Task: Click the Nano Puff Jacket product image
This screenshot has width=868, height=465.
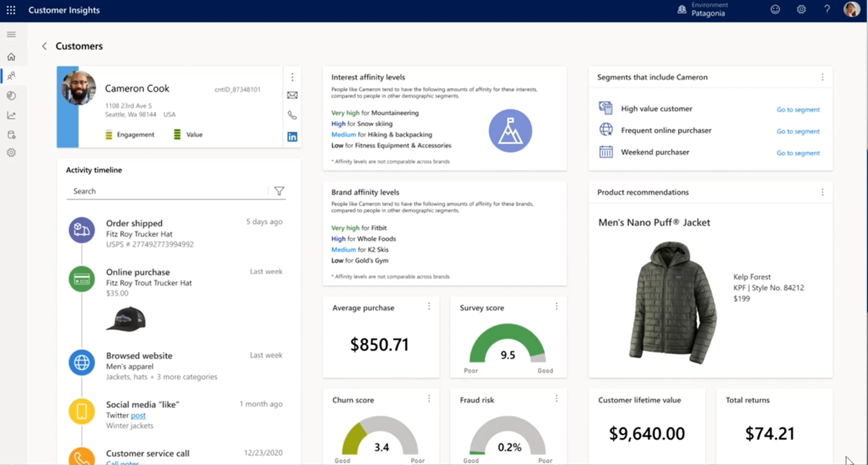Action: tap(673, 302)
